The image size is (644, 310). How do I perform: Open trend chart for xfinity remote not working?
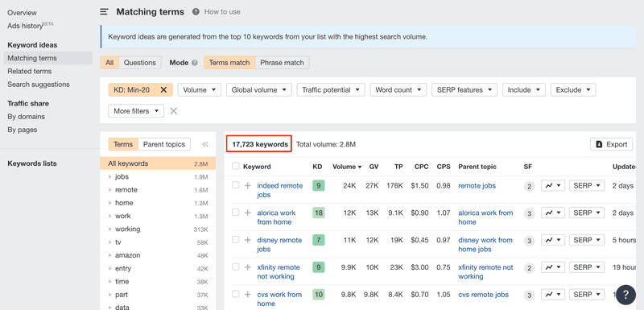(553, 267)
